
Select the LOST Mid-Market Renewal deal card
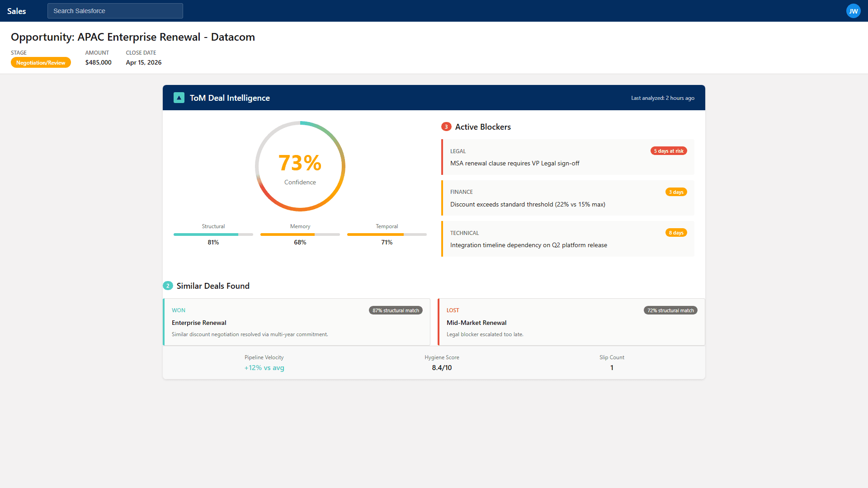click(571, 322)
